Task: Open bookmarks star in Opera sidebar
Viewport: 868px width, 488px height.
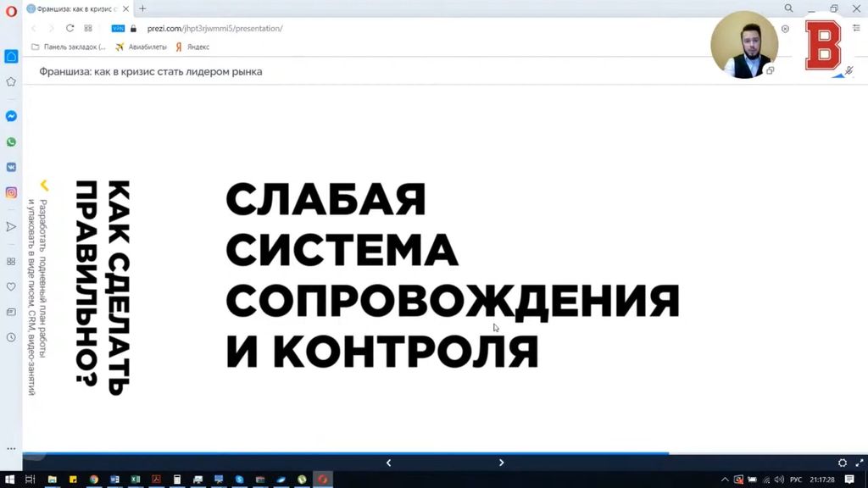Action: click(11, 82)
